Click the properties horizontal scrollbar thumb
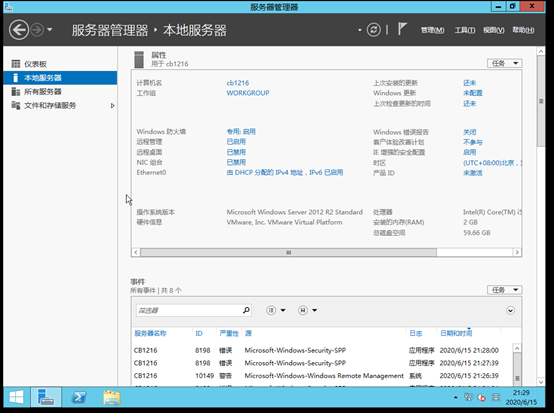 [288, 252]
